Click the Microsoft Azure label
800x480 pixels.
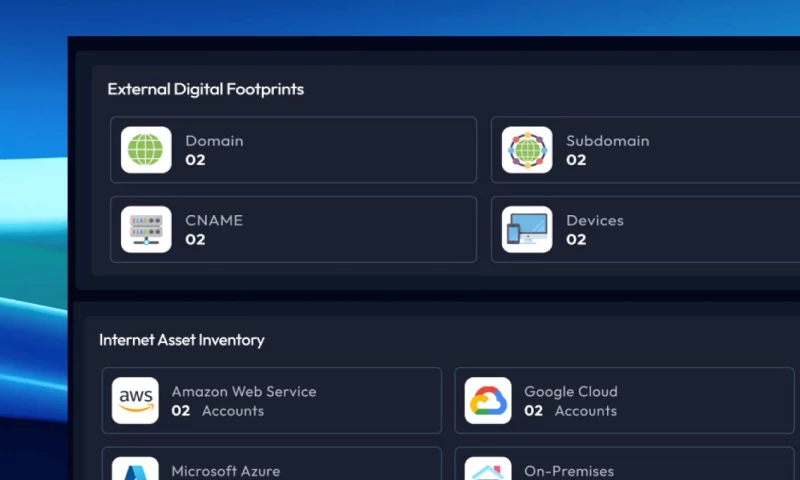tap(226, 471)
